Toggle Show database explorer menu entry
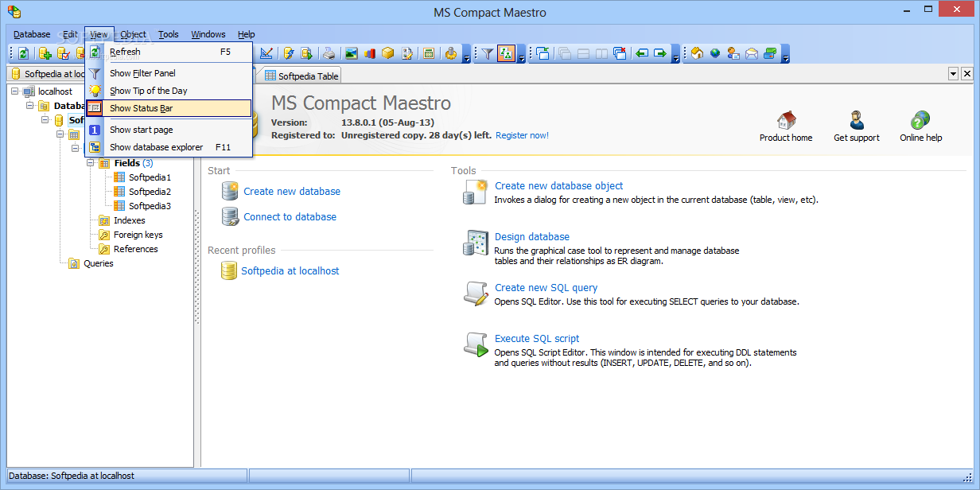 coord(169,147)
